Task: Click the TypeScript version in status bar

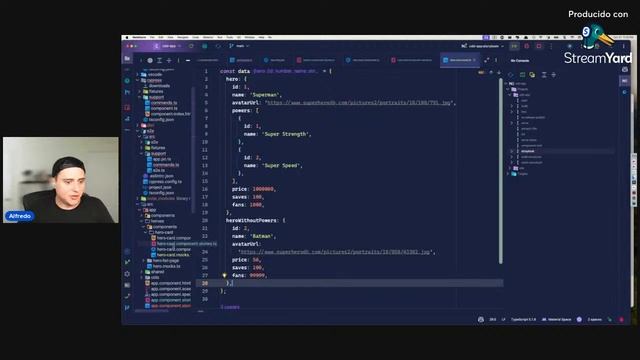Action: (523, 319)
